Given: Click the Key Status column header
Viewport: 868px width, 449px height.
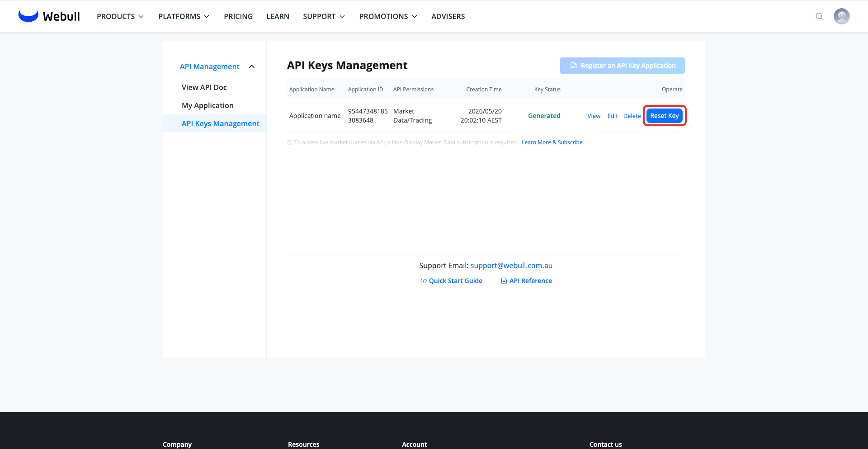Looking at the screenshot, I should (547, 90).
